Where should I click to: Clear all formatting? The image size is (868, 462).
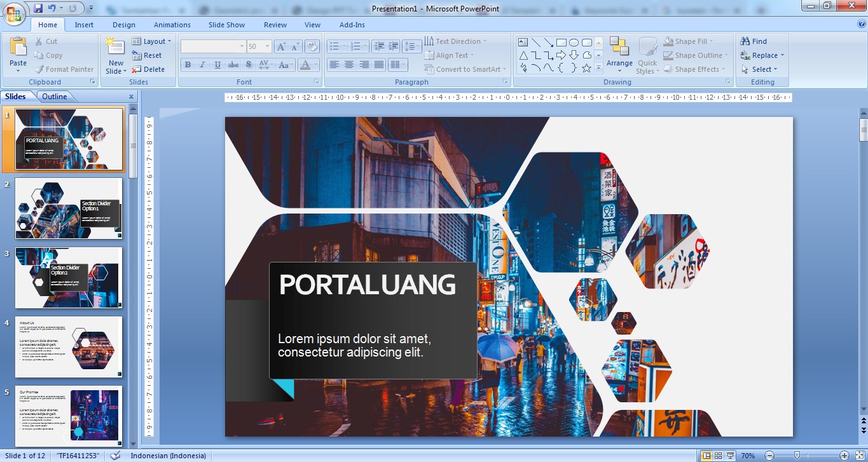pos(312,46)
